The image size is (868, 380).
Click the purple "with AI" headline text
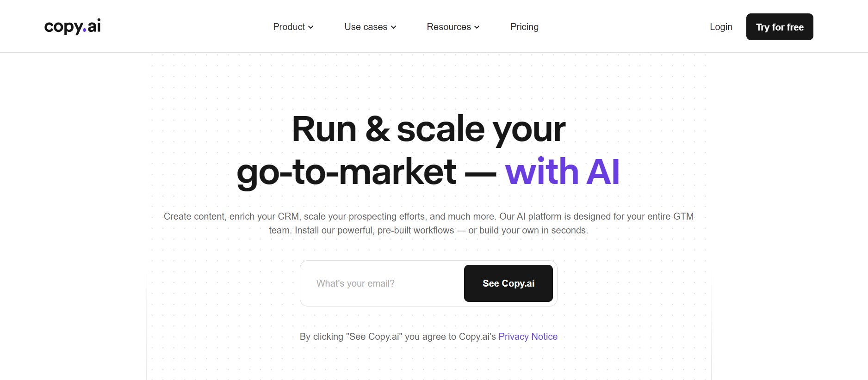click(x=562, y=172)
